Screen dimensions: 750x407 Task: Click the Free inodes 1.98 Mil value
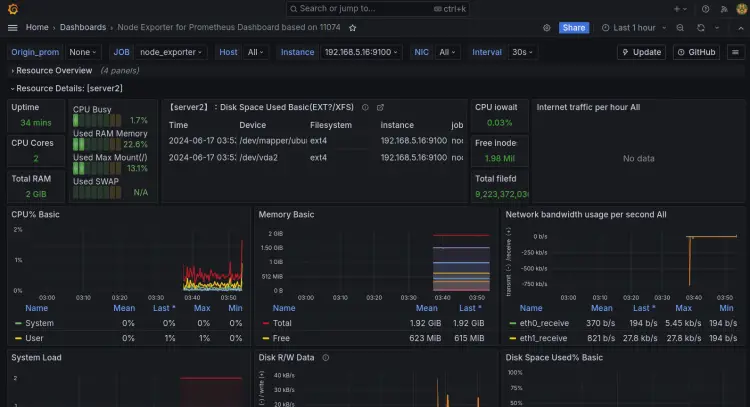[x=499, y=158]
